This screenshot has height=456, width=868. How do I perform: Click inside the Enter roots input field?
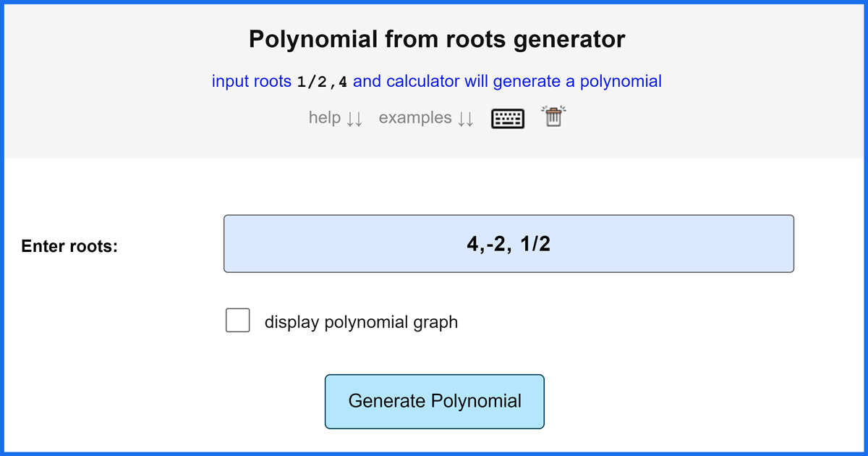coord(509,243)
